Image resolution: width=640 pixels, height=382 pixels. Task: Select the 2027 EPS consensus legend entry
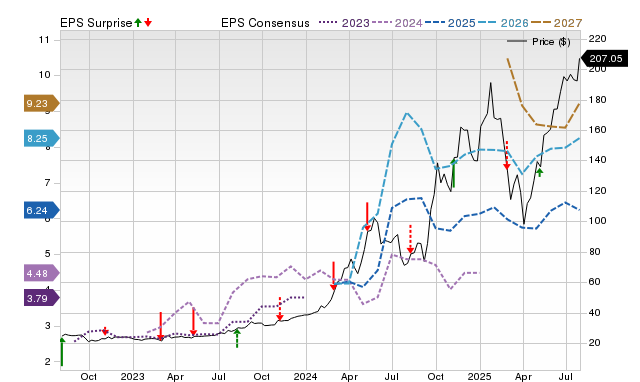556,23
